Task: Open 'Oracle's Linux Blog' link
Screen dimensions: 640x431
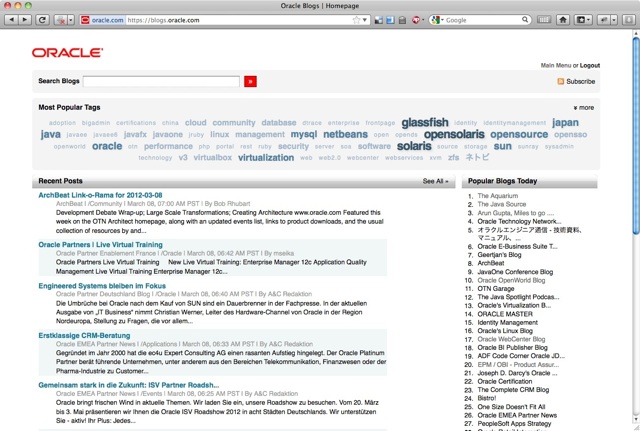Action: 505,331
